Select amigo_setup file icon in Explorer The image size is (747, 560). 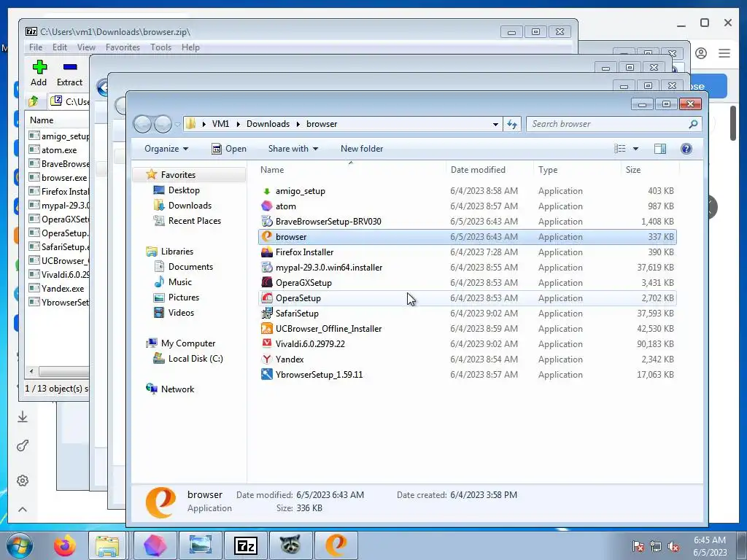tap(267, 191)
